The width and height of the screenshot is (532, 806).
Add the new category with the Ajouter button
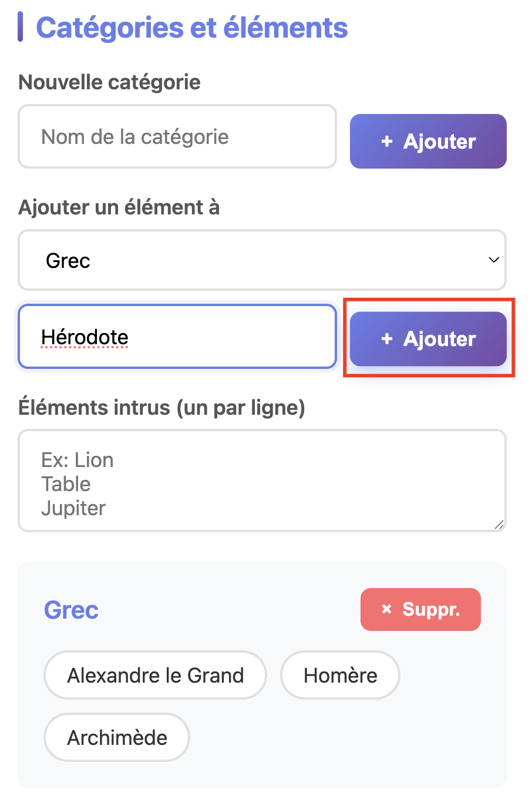tap(428, 142)
